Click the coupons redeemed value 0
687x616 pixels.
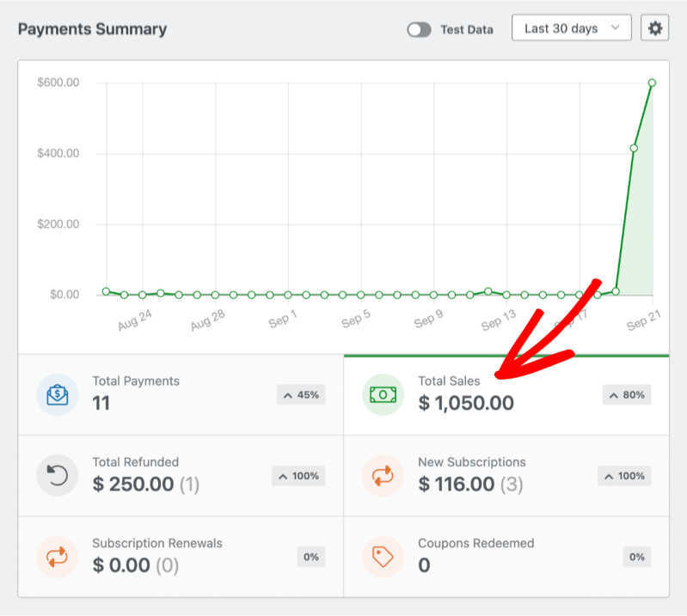424,565
